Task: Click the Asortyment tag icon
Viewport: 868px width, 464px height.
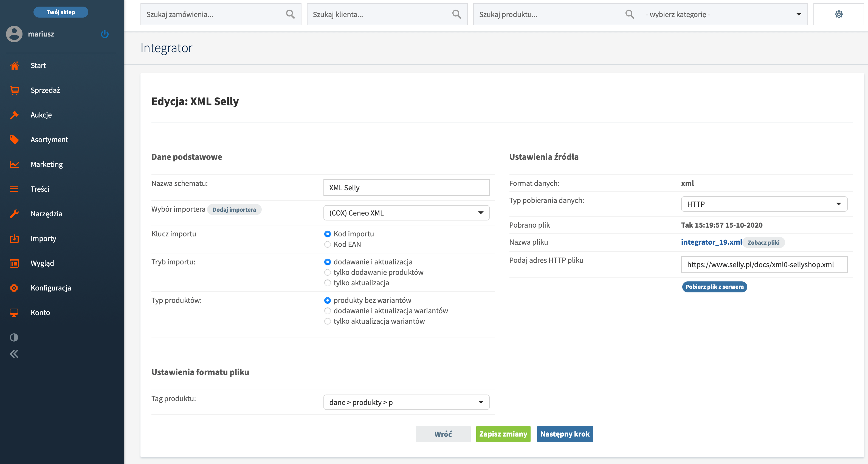Action: pyautogui.click(x=14, y=139)
